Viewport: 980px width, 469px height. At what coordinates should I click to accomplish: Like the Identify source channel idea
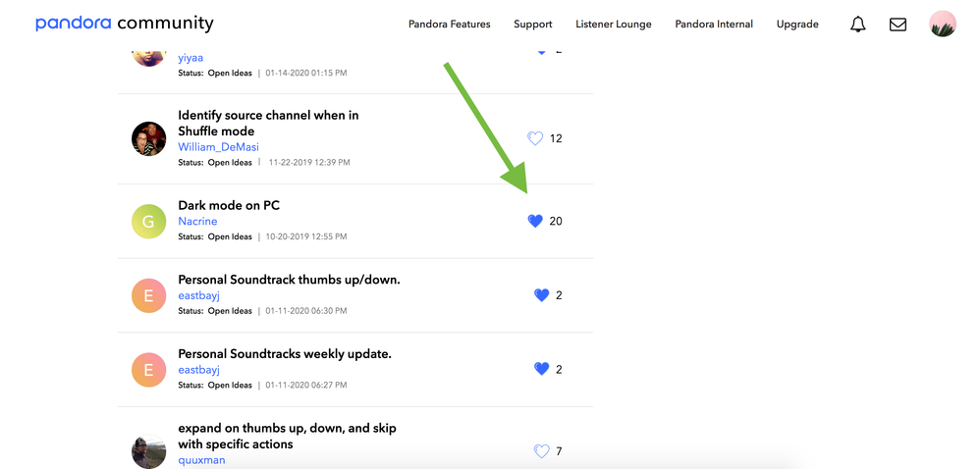point(535,138)
